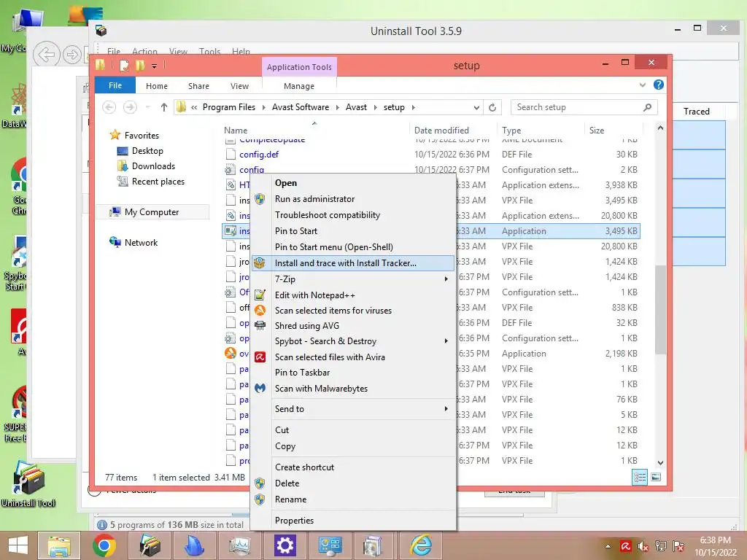Viewport: 747px width, 560px height.
Task: Expand the Spybot - Search & Destroy submenu
Action: 446,341
